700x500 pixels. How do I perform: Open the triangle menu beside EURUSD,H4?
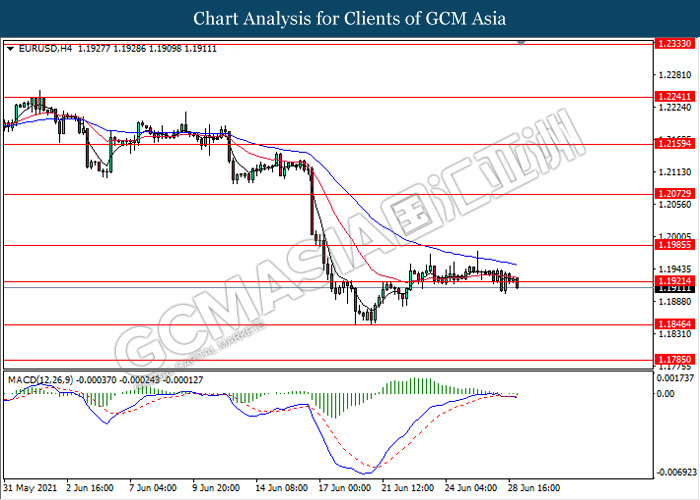tap(11, 49)
